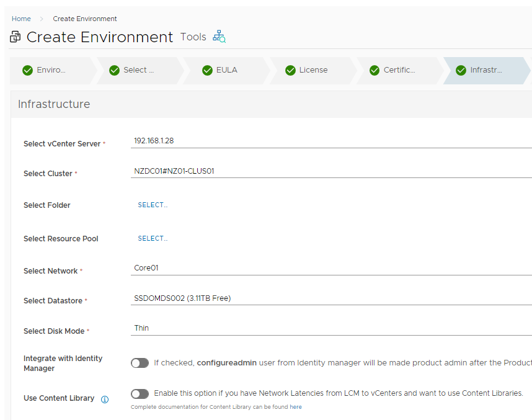The width and height of the screenshot is (532, 420).
Task: Enable Integrate with Identity Manager toggle
Action: (x=140, y=363)
